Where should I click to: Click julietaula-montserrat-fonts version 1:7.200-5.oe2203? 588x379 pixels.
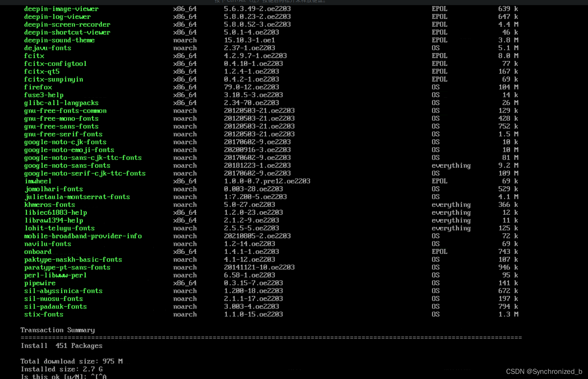coord(255,197)
